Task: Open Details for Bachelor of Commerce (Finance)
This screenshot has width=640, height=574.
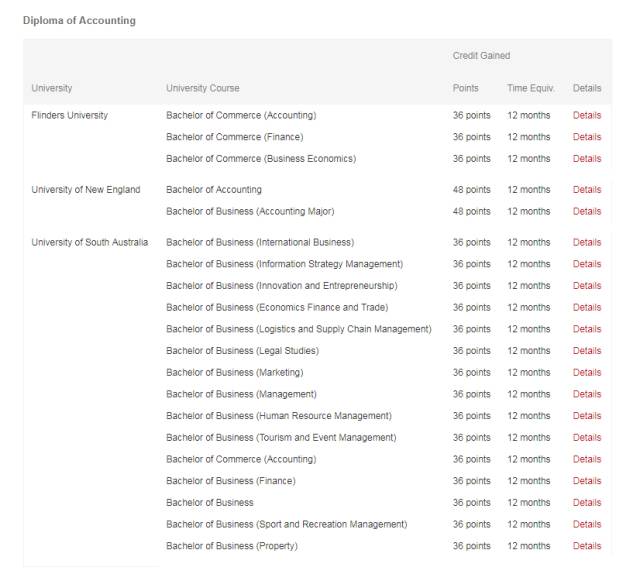Action: pyautogui.click(x=587, y=137)
